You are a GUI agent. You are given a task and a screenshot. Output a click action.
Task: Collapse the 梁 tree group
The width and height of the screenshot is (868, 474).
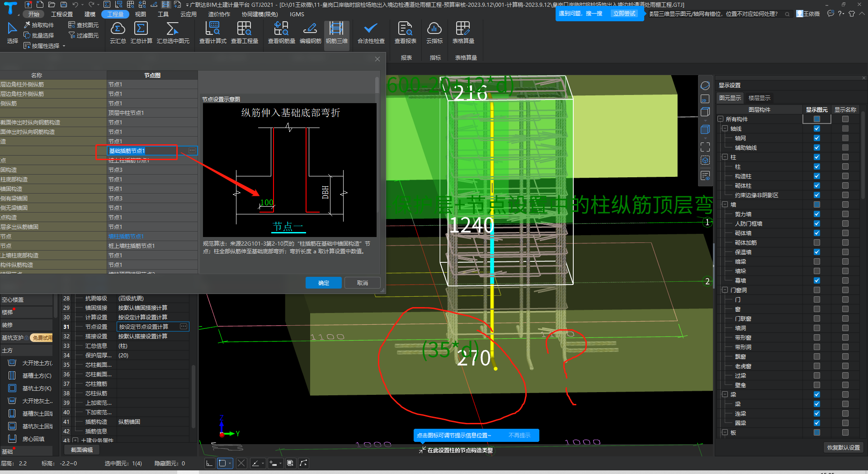point(725,394)
